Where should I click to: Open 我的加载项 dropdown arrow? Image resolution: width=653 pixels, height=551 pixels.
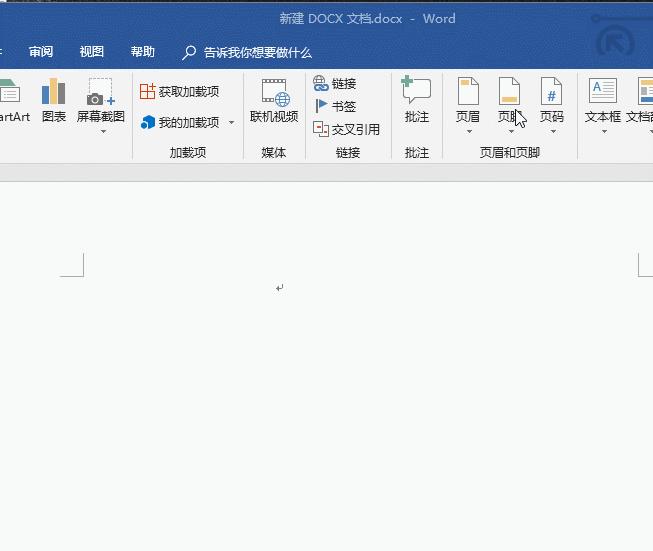click(232, 123)
